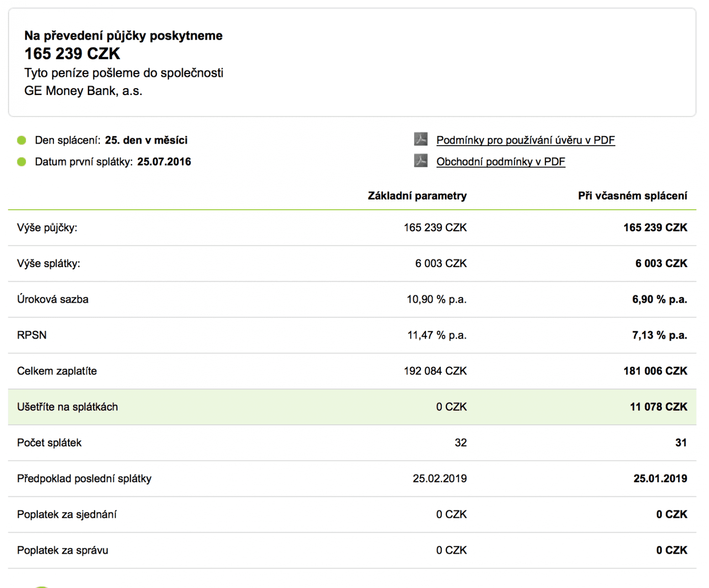The height and width of the screenshot is (588, 709).
Task: Click the Při včasném splacení column header
Action: 633,196
